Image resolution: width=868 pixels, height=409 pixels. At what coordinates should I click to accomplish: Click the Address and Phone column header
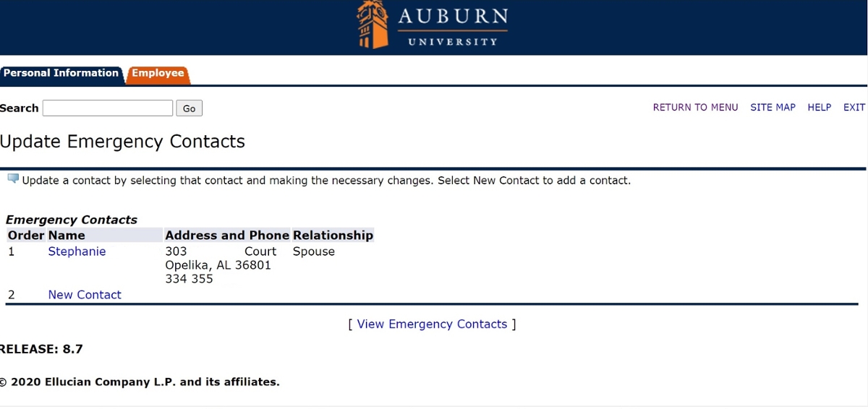227,236
